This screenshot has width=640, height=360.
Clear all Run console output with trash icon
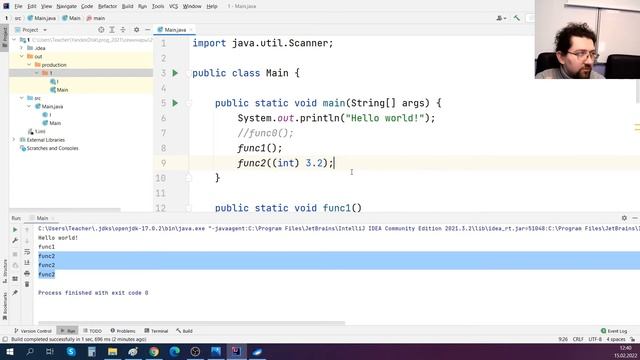click(27, 284)
